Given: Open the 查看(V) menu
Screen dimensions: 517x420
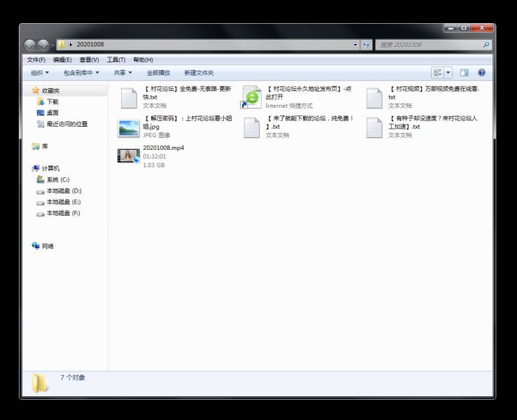Looking at the screenshot, I should 89,60.
